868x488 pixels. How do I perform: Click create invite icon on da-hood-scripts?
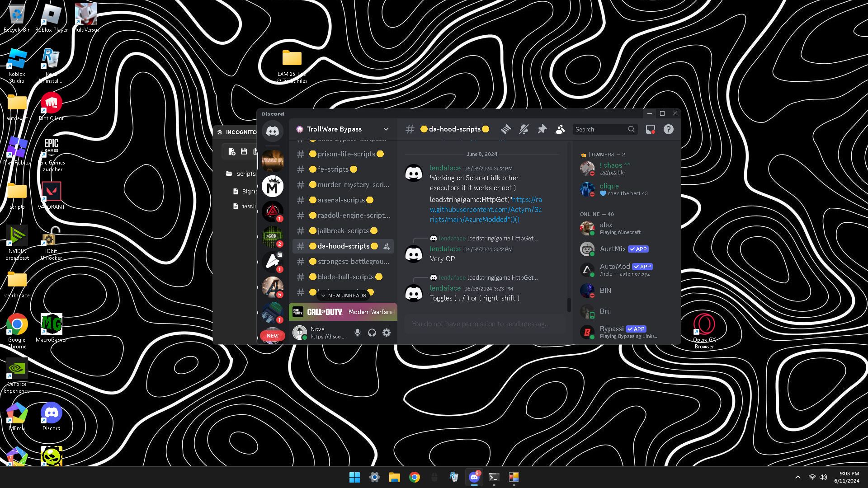[387, 246]
